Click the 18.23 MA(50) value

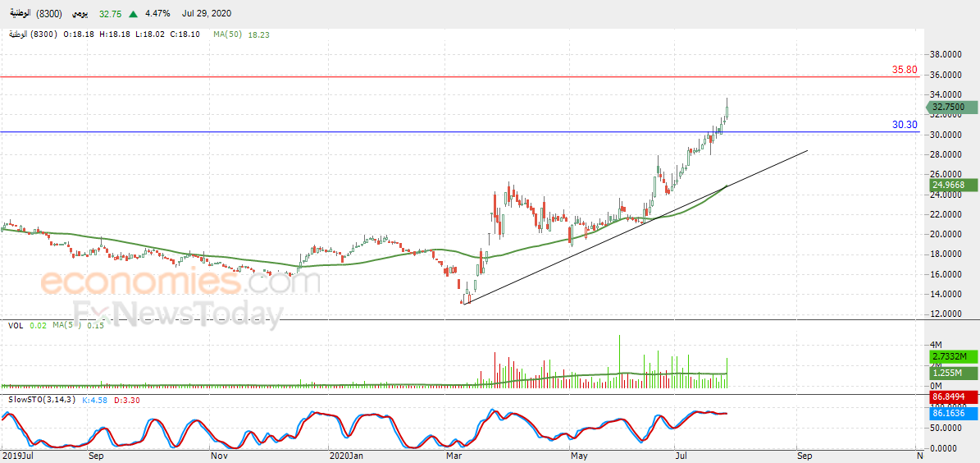tap(258, 34)
